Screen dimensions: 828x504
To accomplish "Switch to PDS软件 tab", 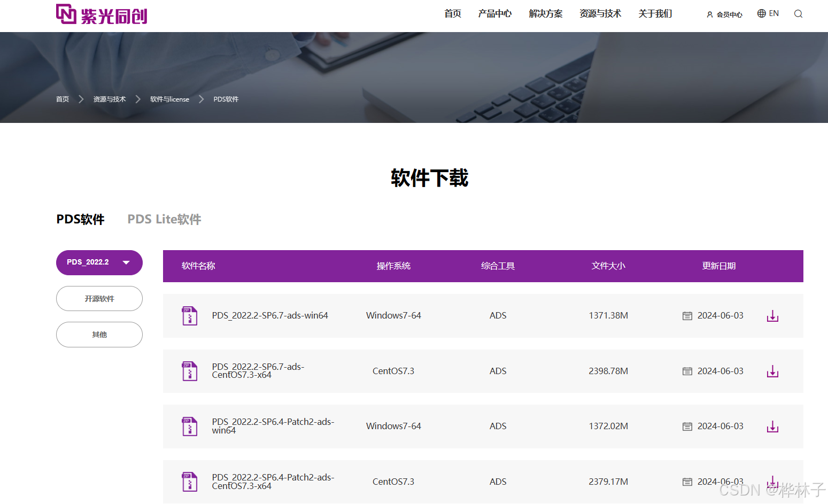I will 81,219.
